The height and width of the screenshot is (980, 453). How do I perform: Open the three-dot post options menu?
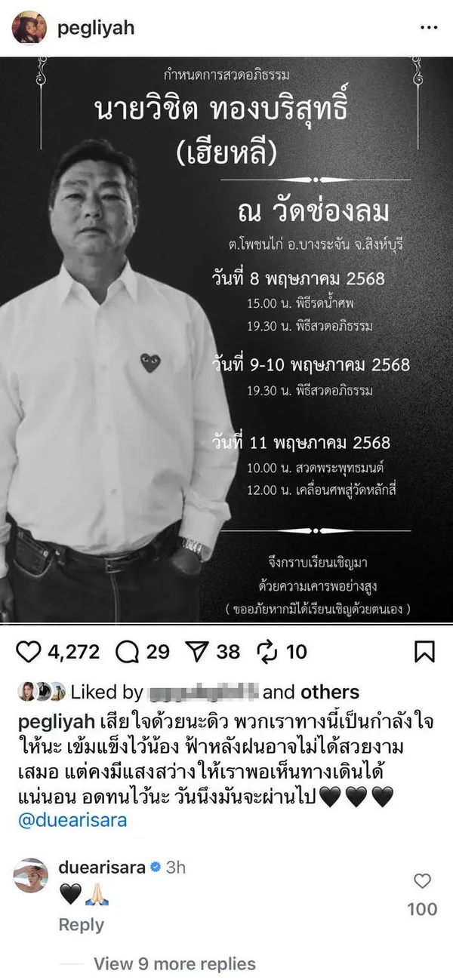[x=429, y=28]
